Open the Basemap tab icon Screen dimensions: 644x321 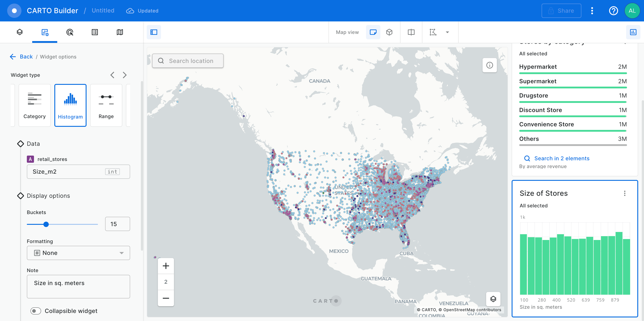pos(120,32)
